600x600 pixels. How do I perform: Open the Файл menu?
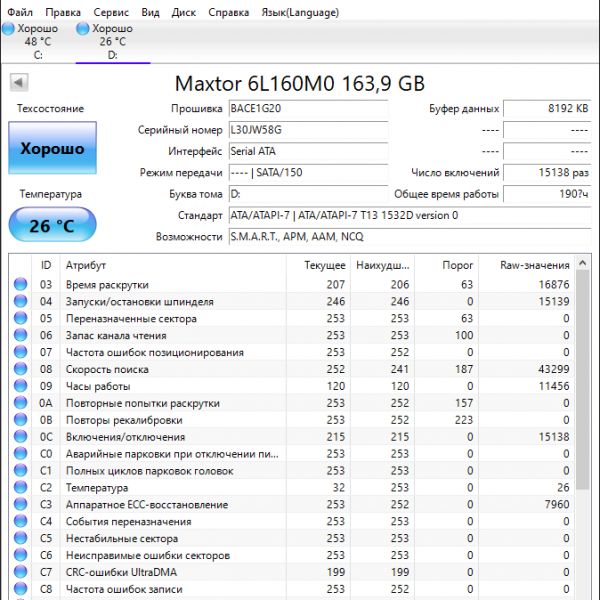(x=20, y=12)
